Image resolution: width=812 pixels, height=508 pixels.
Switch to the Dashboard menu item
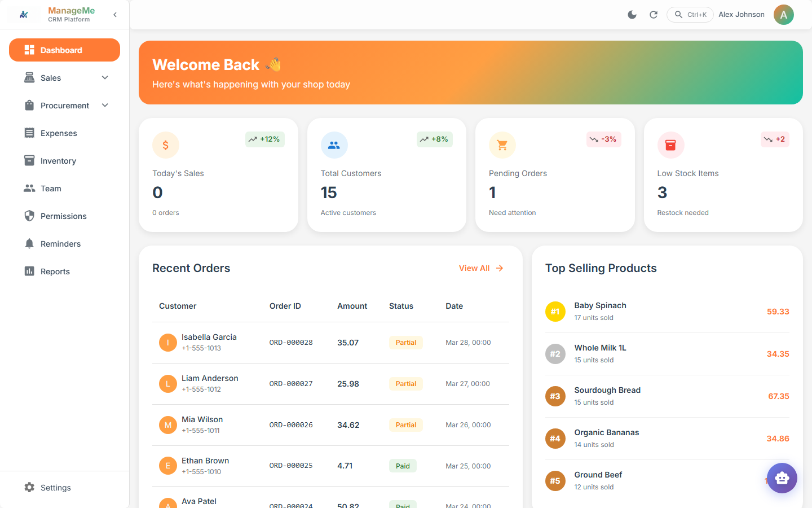[64, 50]
